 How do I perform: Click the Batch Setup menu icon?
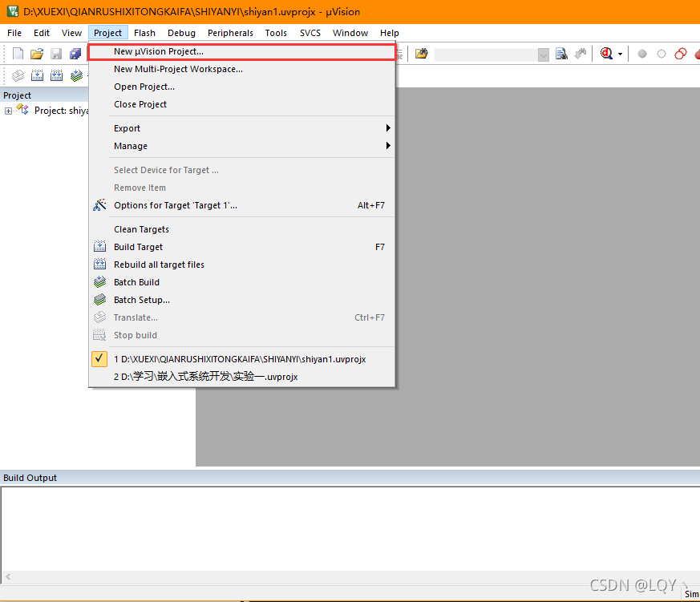(99, 300)
